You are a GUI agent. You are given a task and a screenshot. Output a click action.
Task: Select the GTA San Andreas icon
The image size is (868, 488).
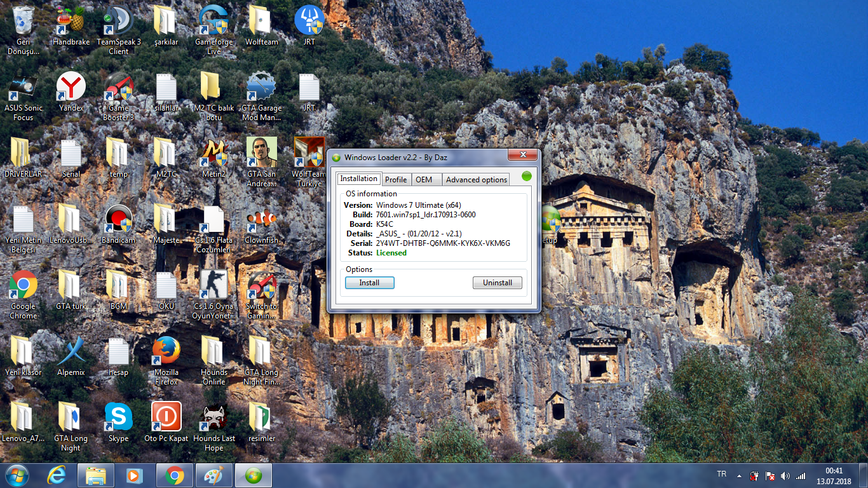click(x=262, y=163)
